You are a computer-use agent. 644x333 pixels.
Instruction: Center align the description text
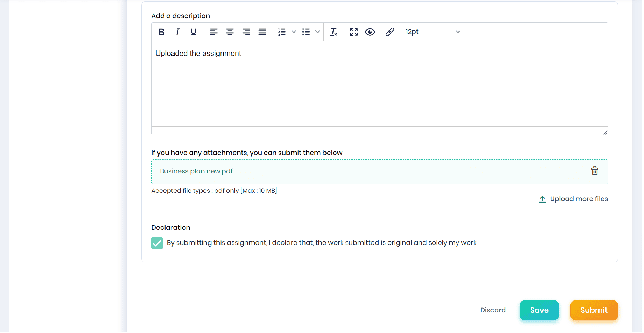pyautogui.click(x=230, y=32)
